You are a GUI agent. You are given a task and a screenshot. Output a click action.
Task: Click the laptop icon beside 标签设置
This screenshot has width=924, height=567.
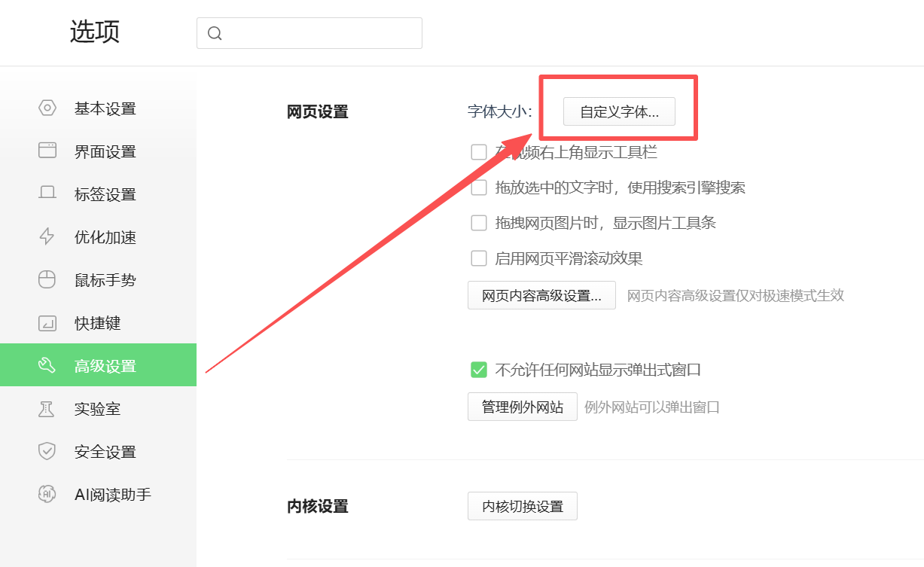(47, 194)
